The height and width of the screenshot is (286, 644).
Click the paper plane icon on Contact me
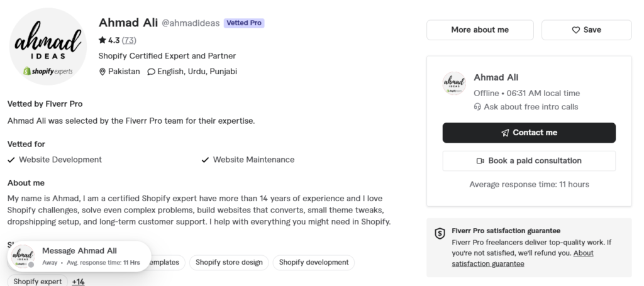tap(505, 133)
